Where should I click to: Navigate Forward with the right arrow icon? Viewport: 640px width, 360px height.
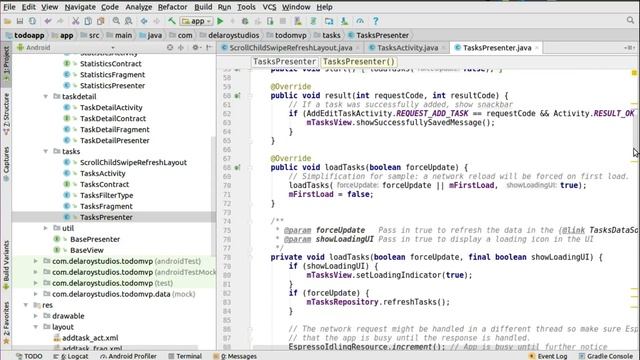(x=157, y=21)
